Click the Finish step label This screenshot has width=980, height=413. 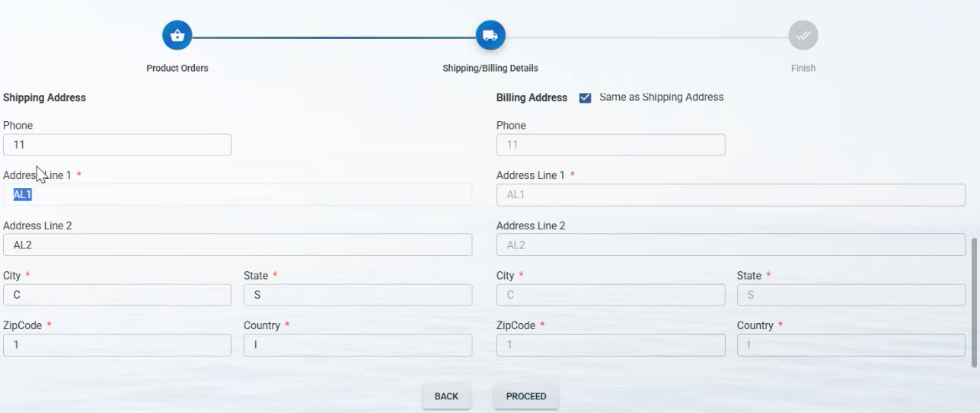[803, 68]
